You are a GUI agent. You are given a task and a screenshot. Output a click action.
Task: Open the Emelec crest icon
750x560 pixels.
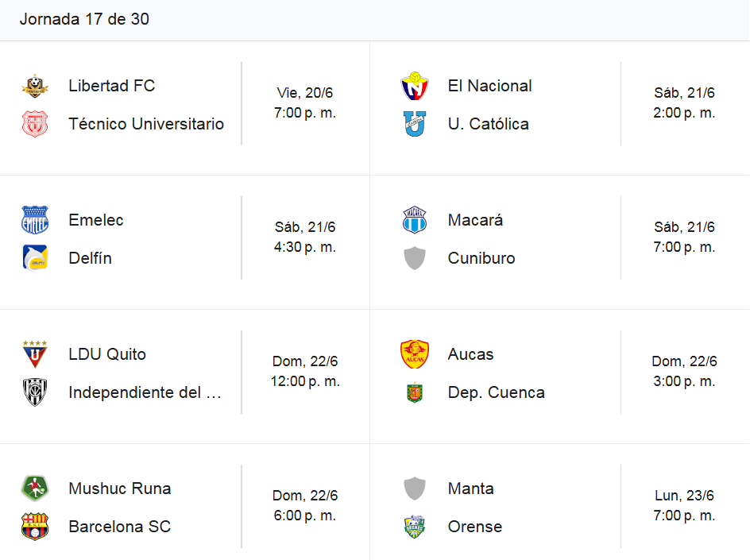35,220
